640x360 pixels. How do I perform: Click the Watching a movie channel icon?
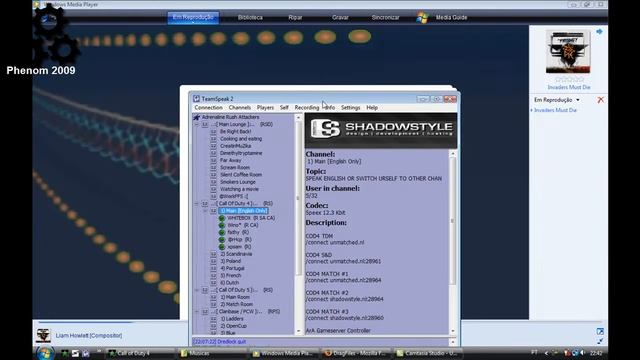213,189
